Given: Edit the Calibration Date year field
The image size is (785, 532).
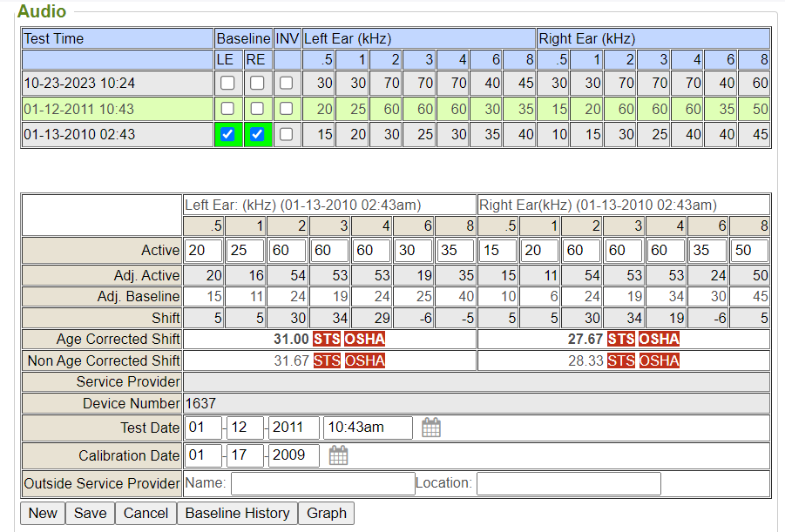Looking at the screenshot, I should pyautogui.click(x=293, y=455).
